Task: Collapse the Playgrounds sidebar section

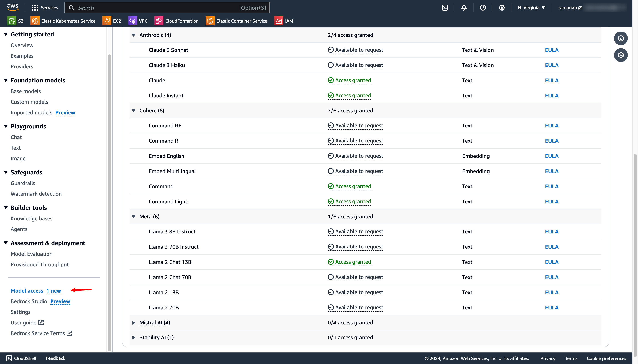Action: (6, 126)
